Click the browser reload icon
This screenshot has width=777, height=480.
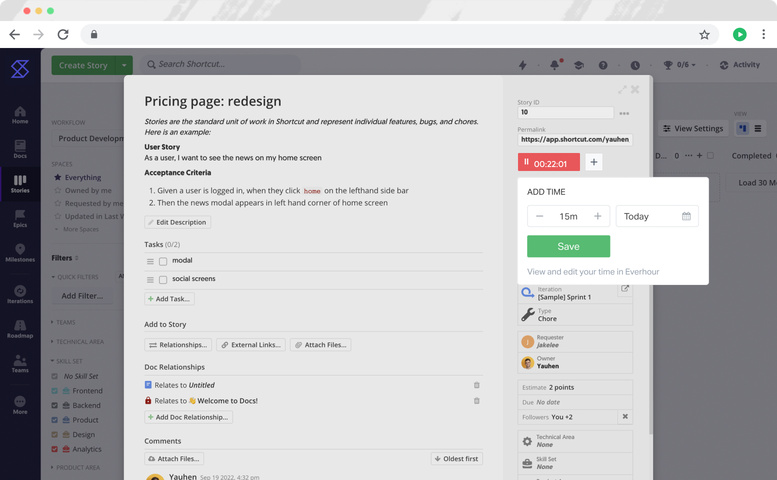[x=63, y=34]
